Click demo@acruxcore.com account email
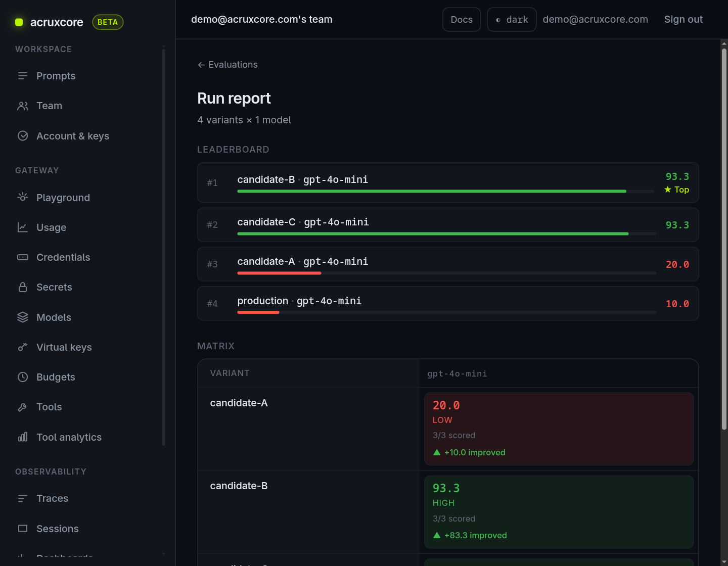This screenshot has width=728, height=566. pos(595,19)
